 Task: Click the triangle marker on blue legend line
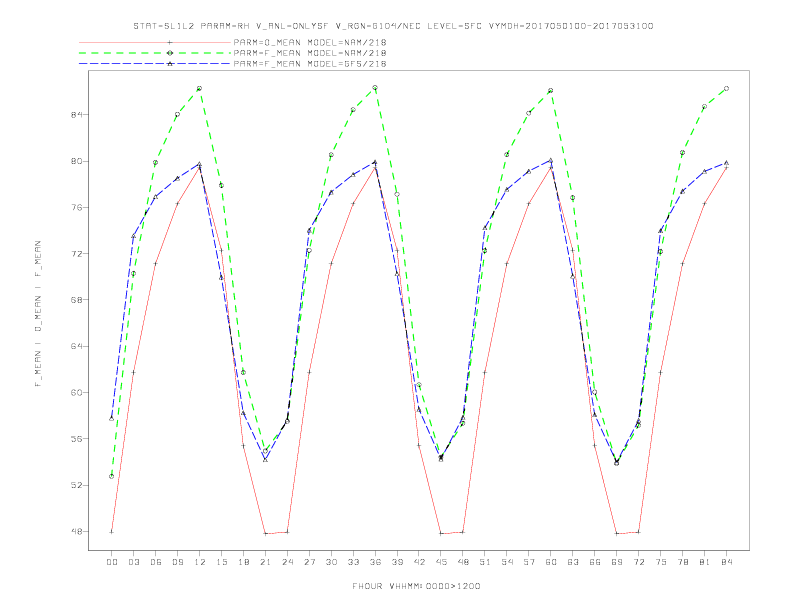170,64
